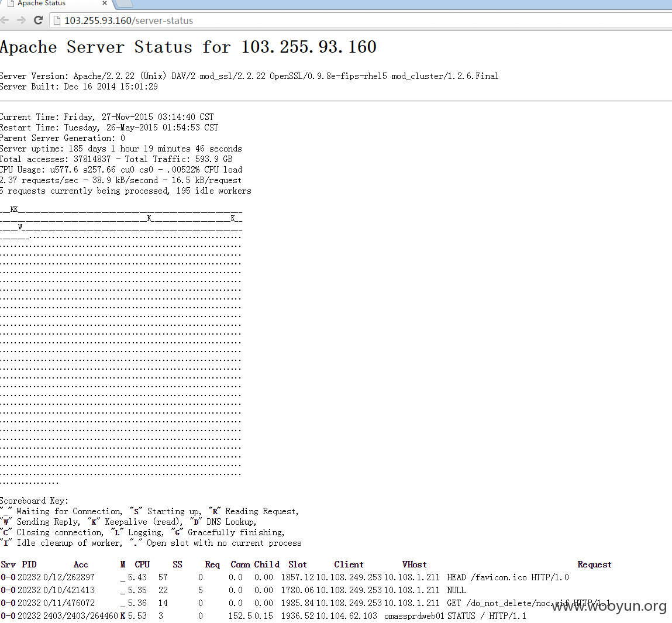Click the Slot value 1857.12
This screenshot has width=672, height=623.
pos(298,577)
